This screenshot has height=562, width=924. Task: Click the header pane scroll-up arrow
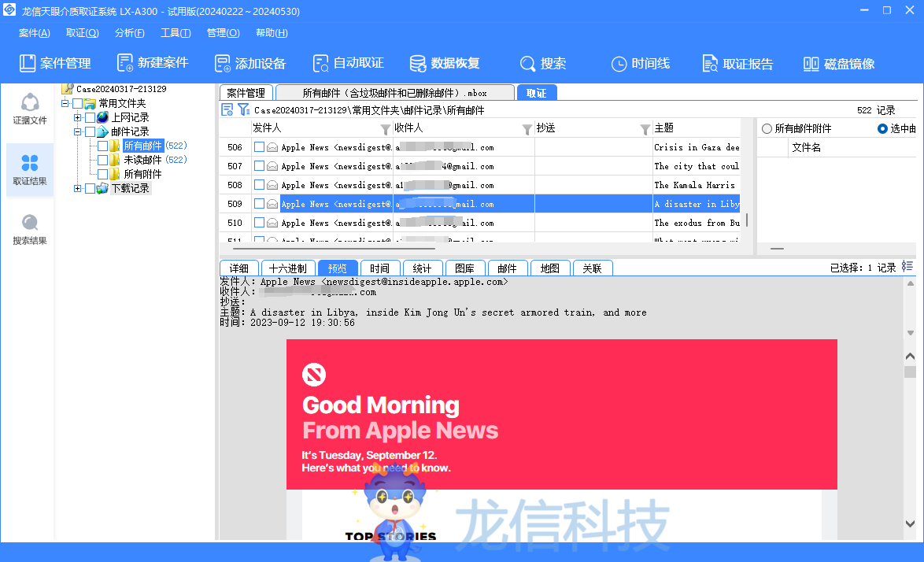(x=910, y=283)
